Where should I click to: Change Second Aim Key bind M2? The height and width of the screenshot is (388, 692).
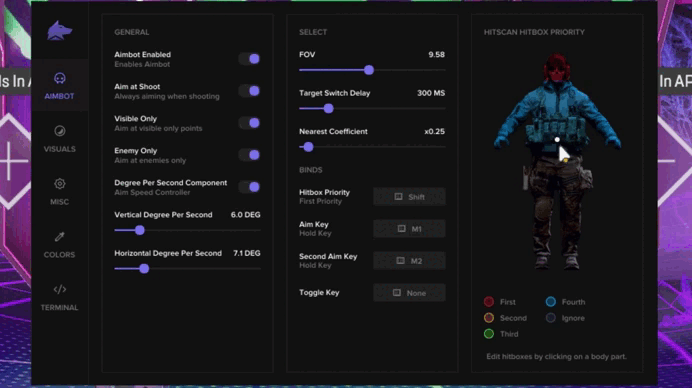point(409,261)
